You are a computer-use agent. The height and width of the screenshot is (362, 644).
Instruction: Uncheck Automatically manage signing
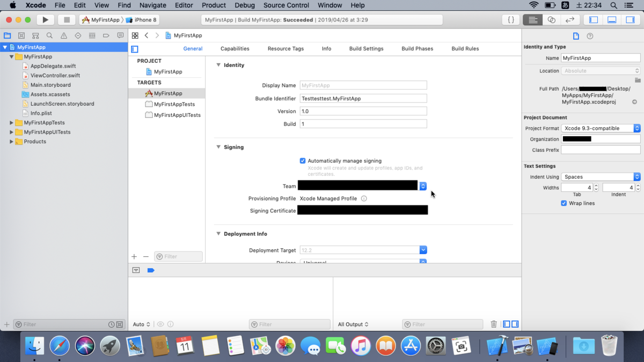click(x=303, y=161)
